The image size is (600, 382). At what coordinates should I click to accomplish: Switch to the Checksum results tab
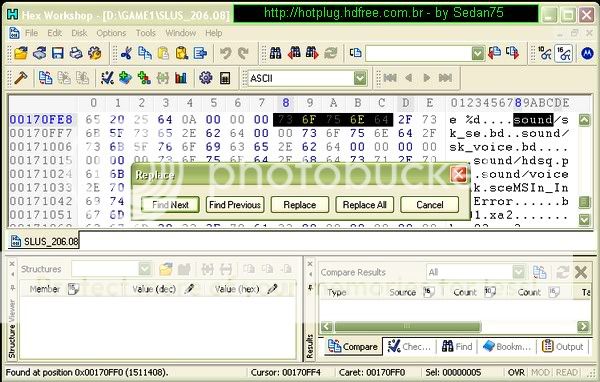click(x=410, y=346)
